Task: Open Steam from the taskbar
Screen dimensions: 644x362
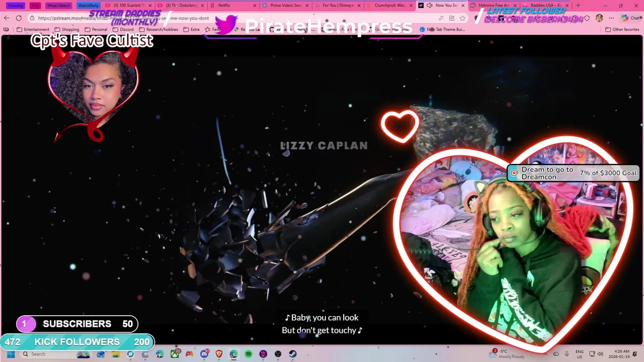Action: 293,354
